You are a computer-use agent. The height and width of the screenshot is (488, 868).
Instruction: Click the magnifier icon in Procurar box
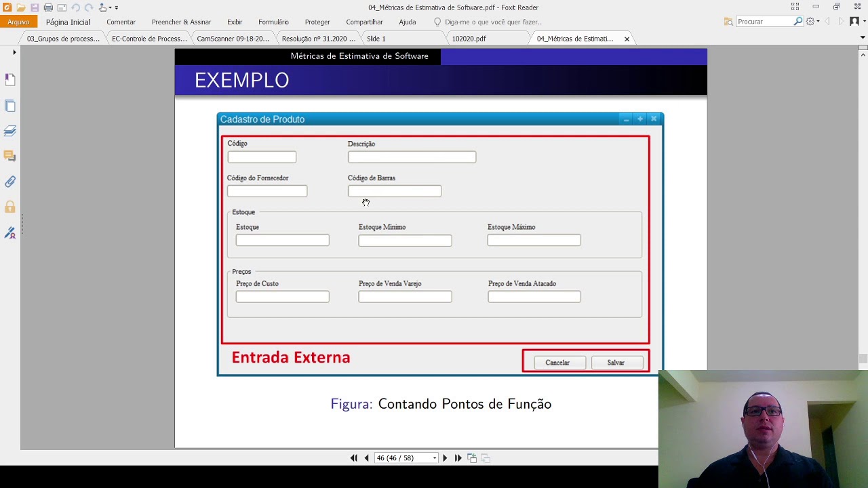pos(798,22)
